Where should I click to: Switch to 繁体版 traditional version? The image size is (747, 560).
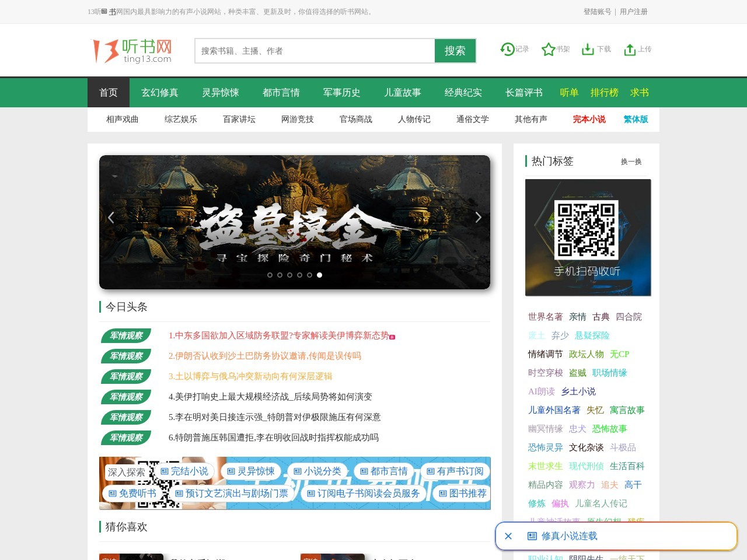click(636, 119)
